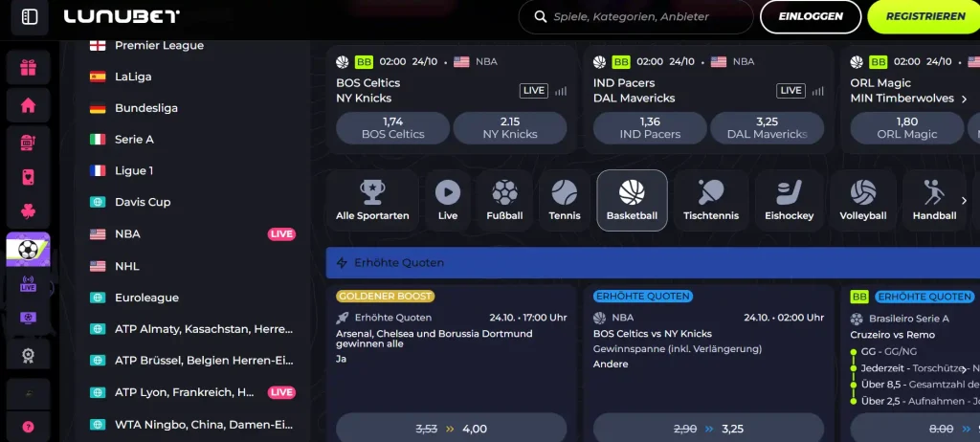Focus the Spiele, Kategorien, Anbieter search field
This screenshot has width=980, height=442.
(x=636, y=17)
